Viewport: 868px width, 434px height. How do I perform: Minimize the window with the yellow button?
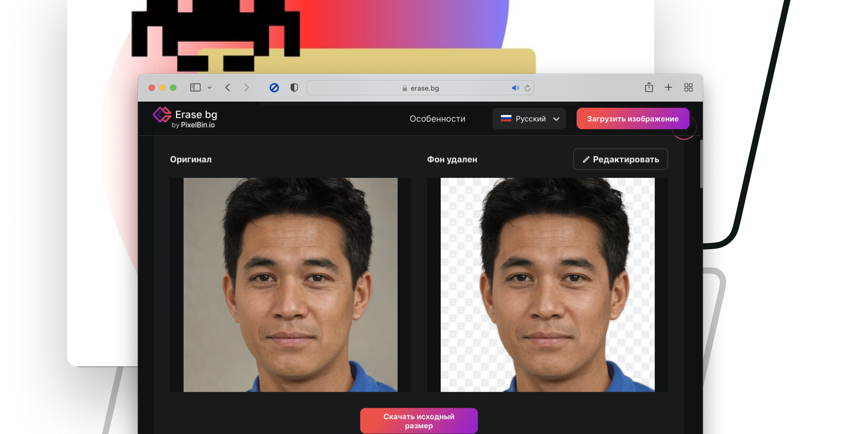162,88
